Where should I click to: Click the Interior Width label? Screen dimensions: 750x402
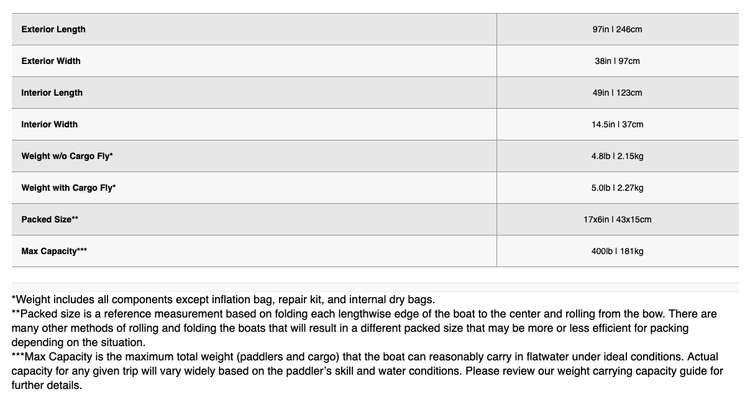[49, 124]
